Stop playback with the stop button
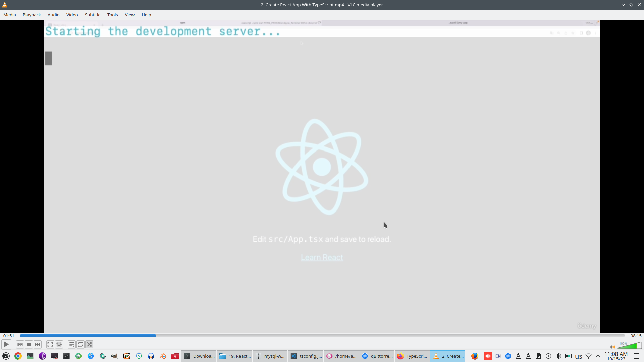Screen dimensions: 644x362 click(x=29, y=344)
